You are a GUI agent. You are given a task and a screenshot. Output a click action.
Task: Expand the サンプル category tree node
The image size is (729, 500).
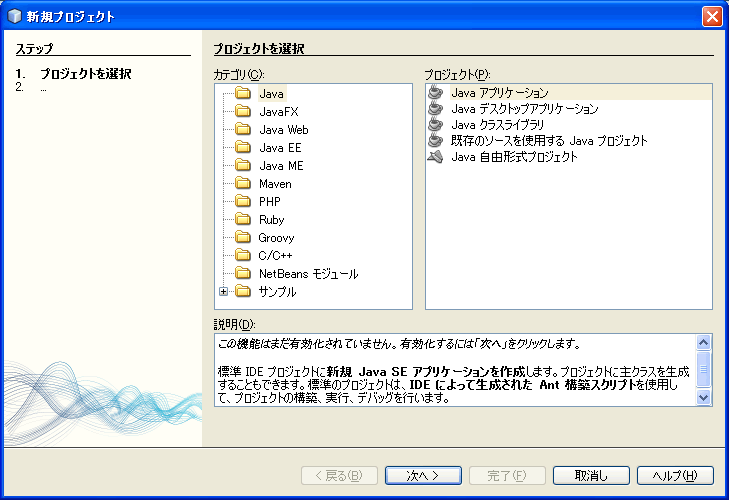coord(224,292)
